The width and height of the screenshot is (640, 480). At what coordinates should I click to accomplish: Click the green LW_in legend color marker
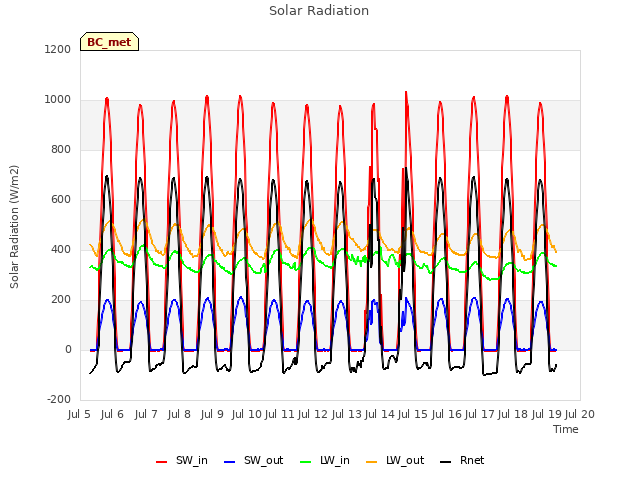pos(306,462)
